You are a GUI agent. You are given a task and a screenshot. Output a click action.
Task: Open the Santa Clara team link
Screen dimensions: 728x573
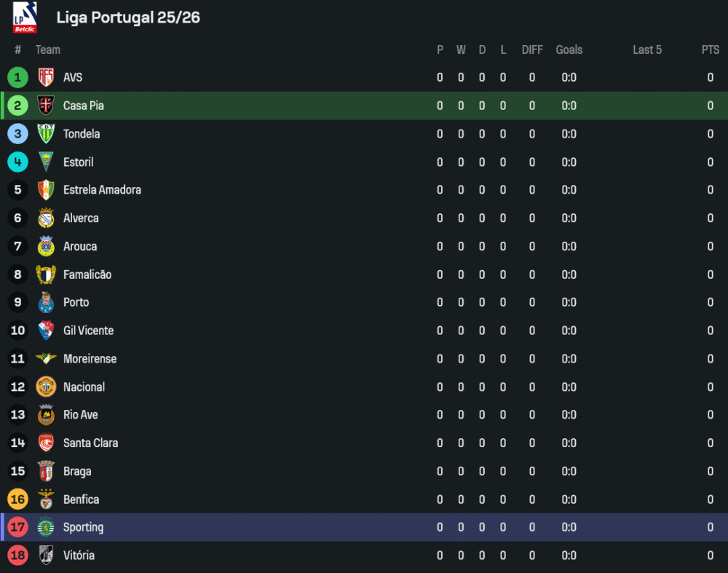click(90, 443)
